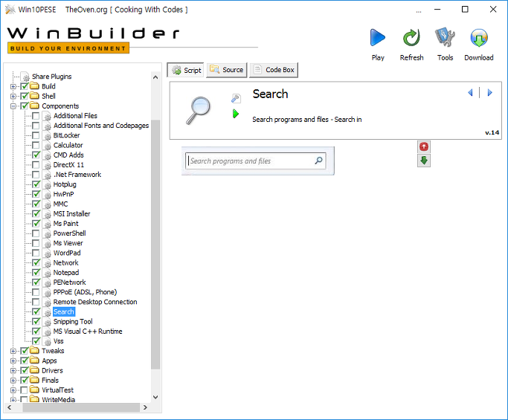The height and width of the screenshot is (420, 508).
Task: Click the Share Plugins script icon
Action: coord(26,77)
